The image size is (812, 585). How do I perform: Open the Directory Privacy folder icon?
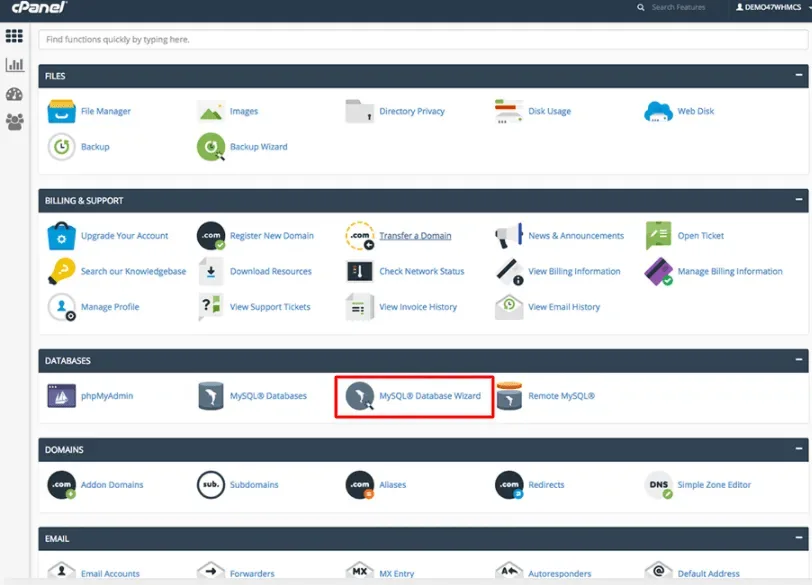pyautogui.click(x=359, y=111)
